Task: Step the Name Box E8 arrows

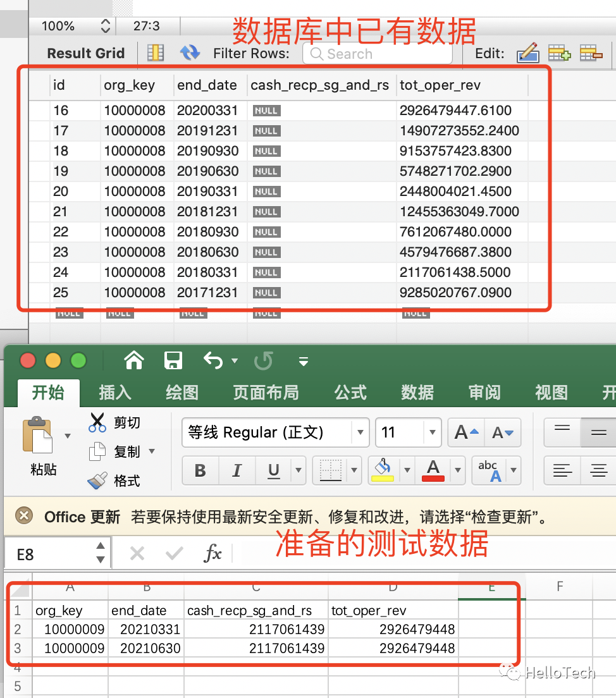Action: pyautogui.click(x=101, y=553)
